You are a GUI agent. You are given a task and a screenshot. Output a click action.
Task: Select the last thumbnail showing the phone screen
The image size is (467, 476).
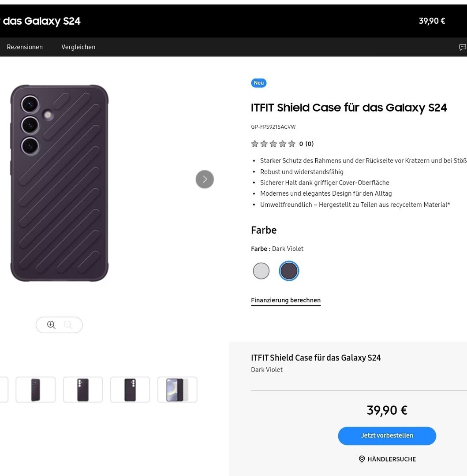(177, 390)
